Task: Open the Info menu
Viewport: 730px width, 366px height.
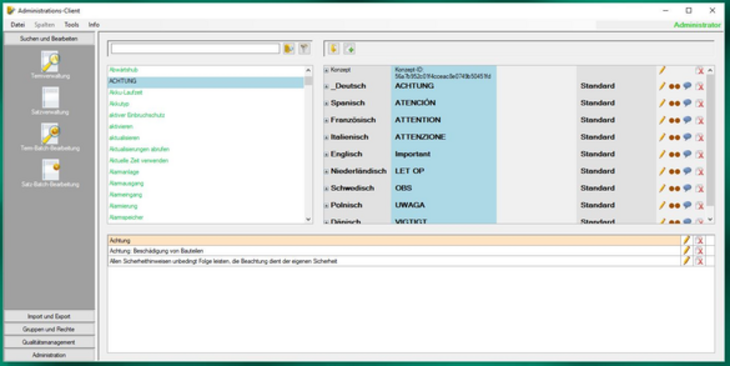Action: pos(94,25)
